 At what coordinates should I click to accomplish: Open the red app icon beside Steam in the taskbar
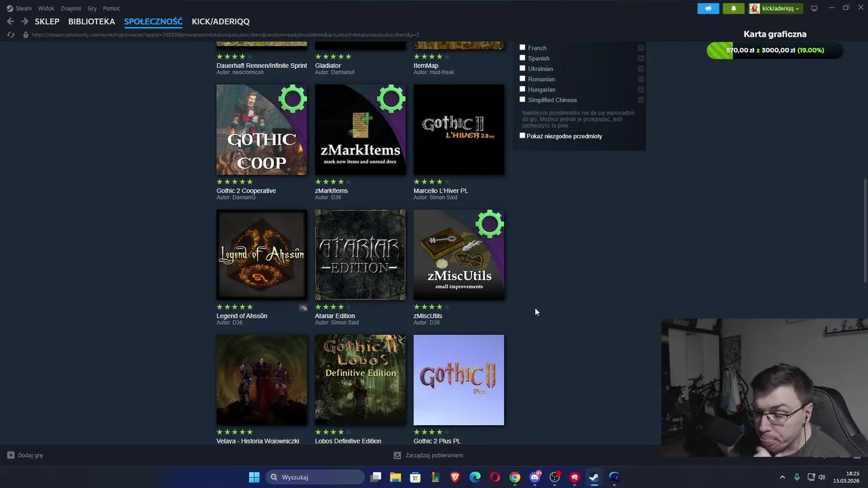pyautogui.click(x=574, y=477)
